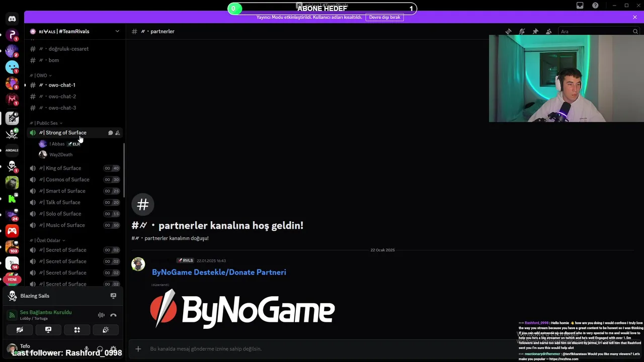Open the TeamRivals server name dropdown
This screenshot has width=644, height=362.
(75, 31)
